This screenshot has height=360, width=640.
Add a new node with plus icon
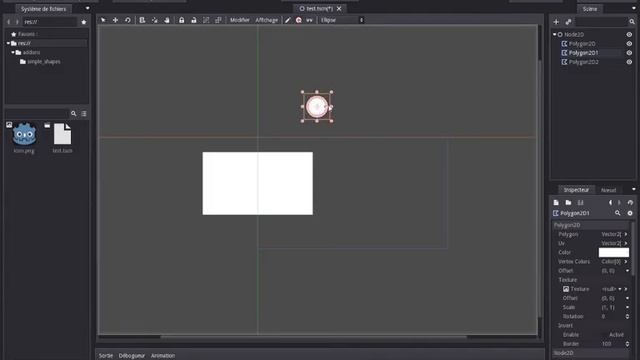click(x=556, y=22)
